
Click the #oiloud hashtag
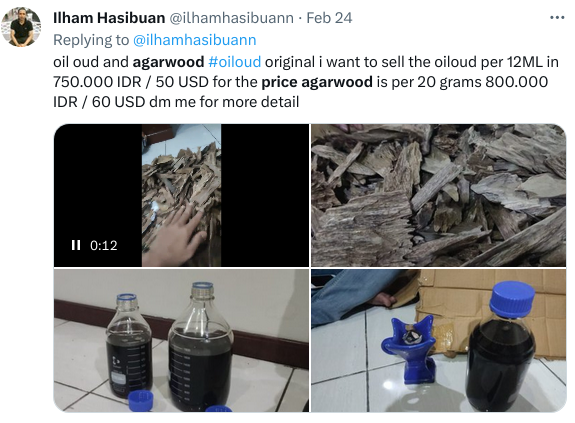pos(235,62)
